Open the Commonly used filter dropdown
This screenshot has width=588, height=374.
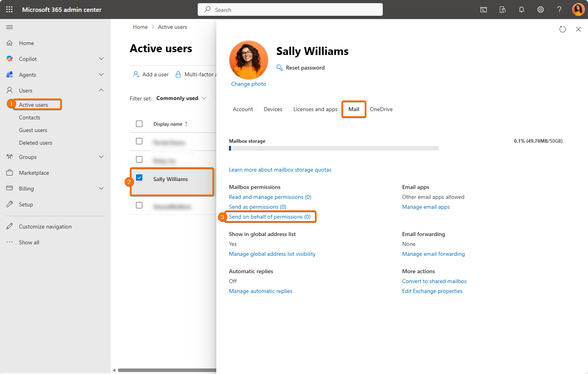(x=182, y=98)
